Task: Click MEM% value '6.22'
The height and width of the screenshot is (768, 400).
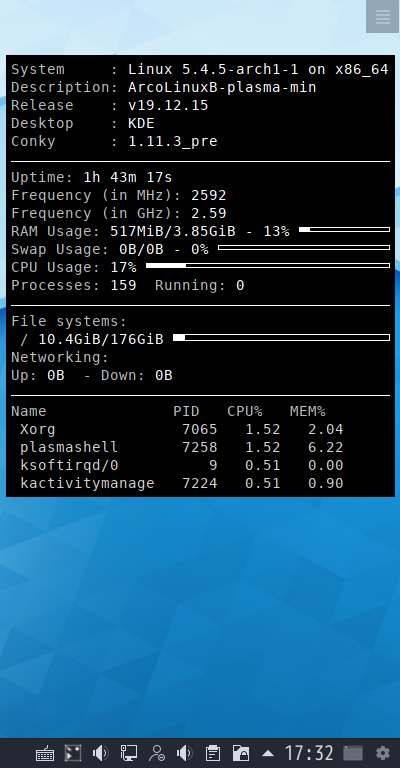Action: coord(326,448)
